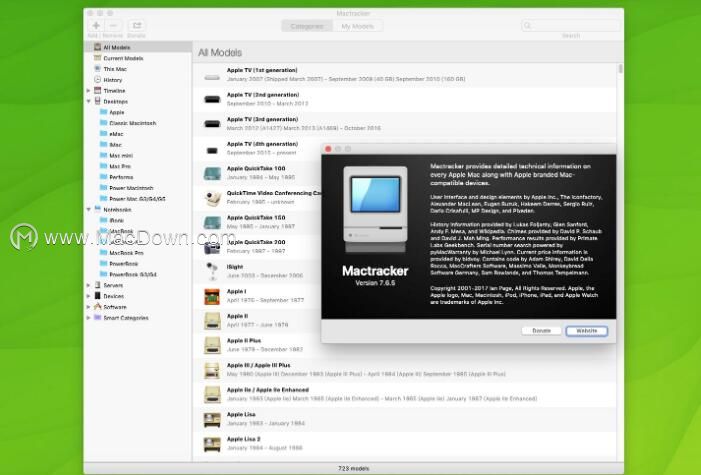
Task: Click Website button in the About dialog
Action: tap(586, 330)
